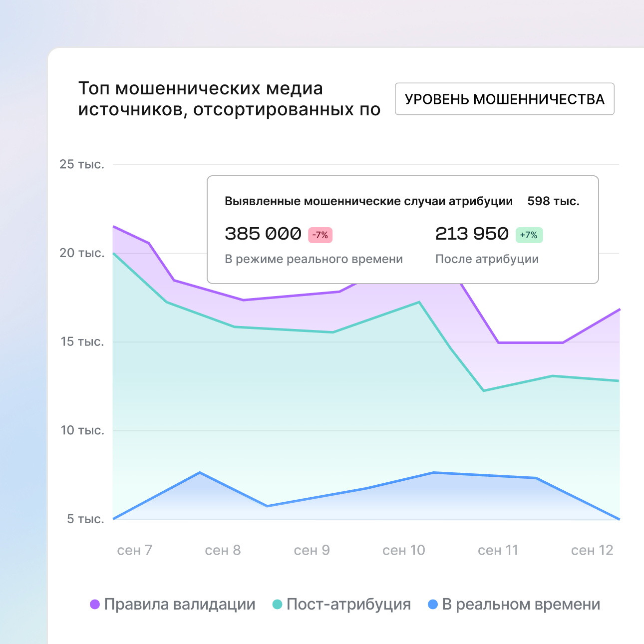Click the green +7% change badge
This screenshot has height=644, width=644.
[529, 235]
